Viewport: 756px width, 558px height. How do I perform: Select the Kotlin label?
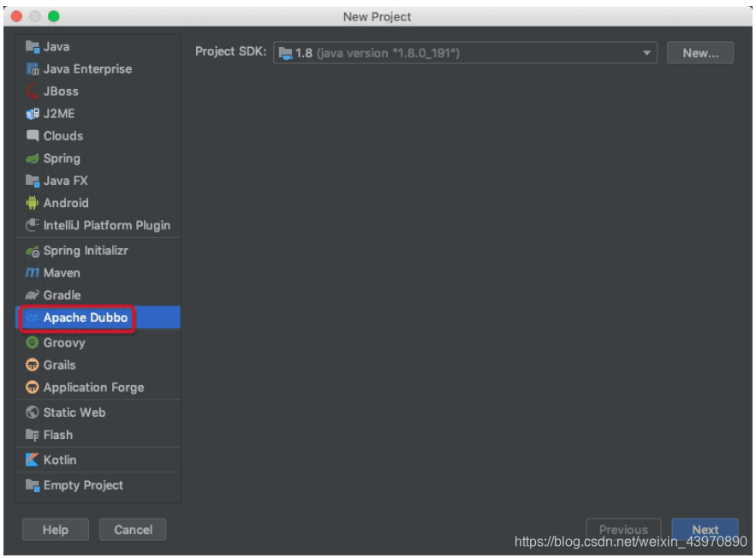pos(60,460)
